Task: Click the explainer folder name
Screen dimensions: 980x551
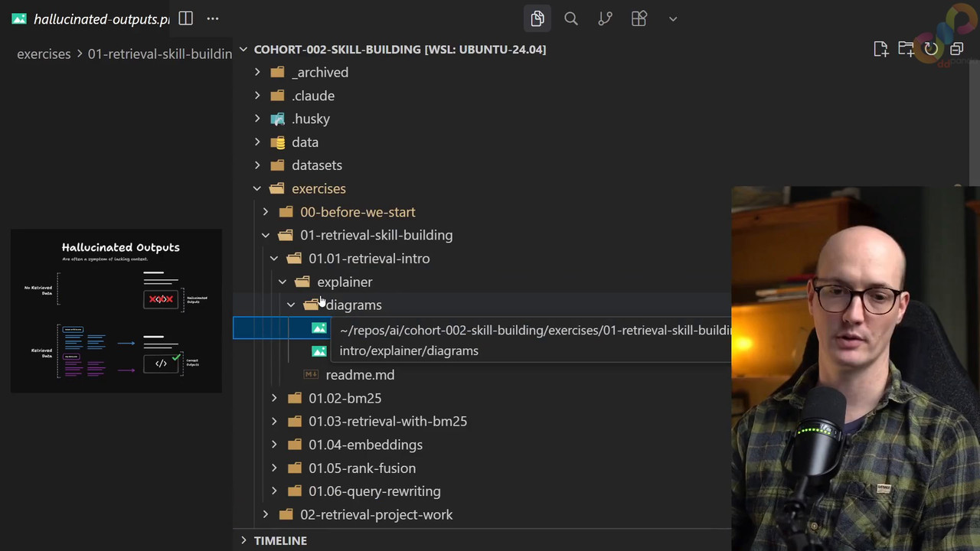Action: (x=345, y=282)
